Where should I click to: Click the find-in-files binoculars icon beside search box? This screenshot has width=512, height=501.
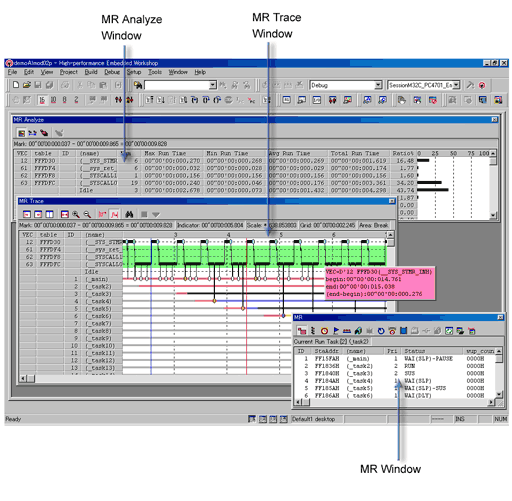point(138,85)
